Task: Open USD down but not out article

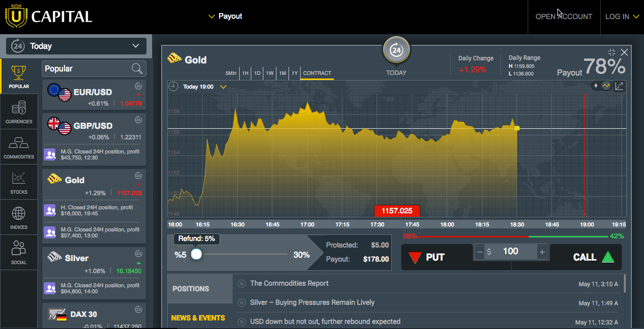Action: tap(325, 322)
